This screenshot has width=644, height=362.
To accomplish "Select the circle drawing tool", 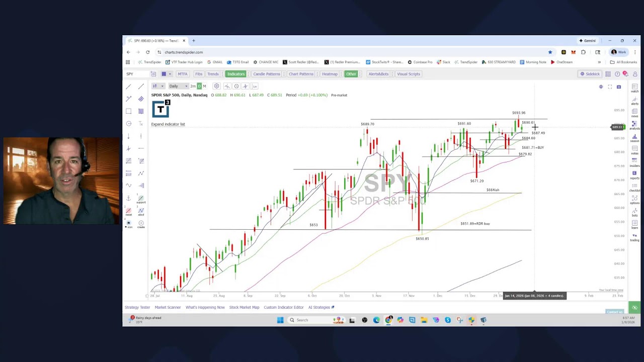I will tap(129, 124).
